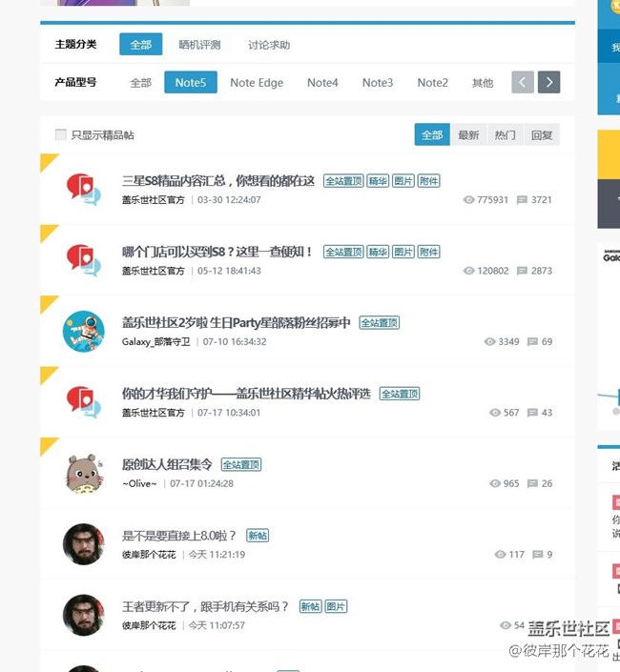Open post 是不是要直接上8.0啦
The width and height of the screenshot is (620, 672).
click(x=178, y=536)
